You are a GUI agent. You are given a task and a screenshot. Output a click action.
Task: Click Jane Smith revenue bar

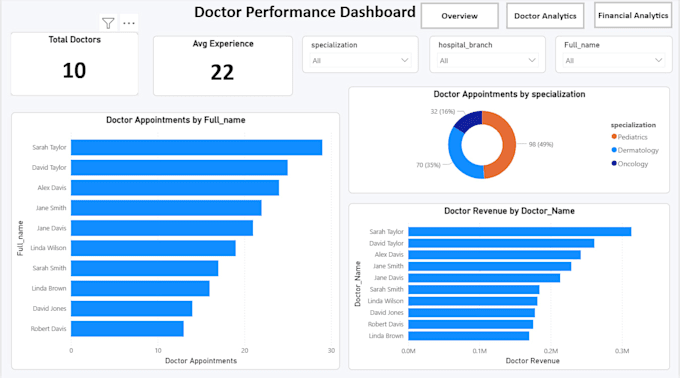(490, 266)
